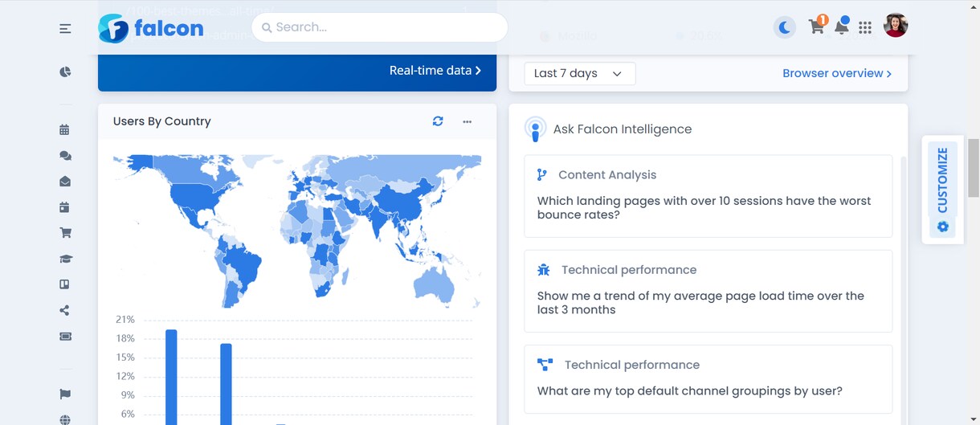Open the nine-dot apps grid
980x425 pixels.
865,27
